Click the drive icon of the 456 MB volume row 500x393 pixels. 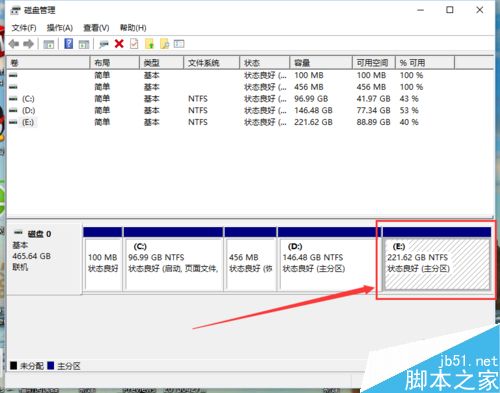(x=13, y=87)
